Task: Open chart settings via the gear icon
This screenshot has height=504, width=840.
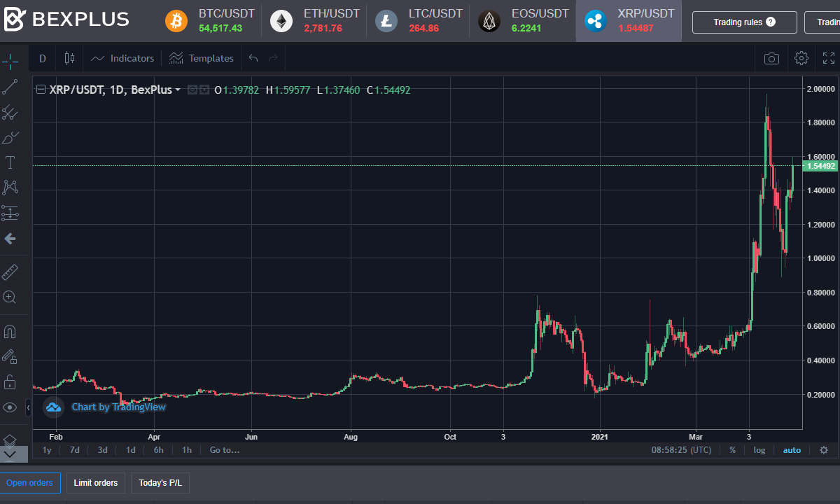Action: tap(801, 58)
